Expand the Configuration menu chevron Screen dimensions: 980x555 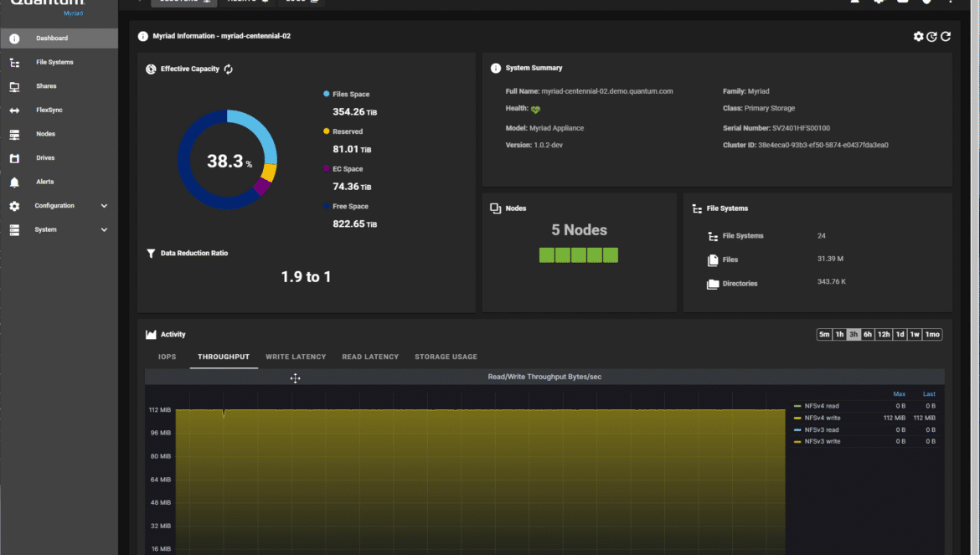(105, 206)
